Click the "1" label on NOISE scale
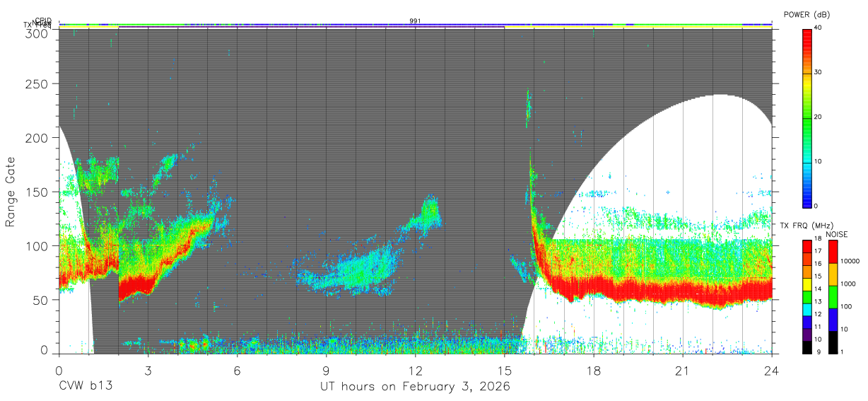 tap(843, 351)
